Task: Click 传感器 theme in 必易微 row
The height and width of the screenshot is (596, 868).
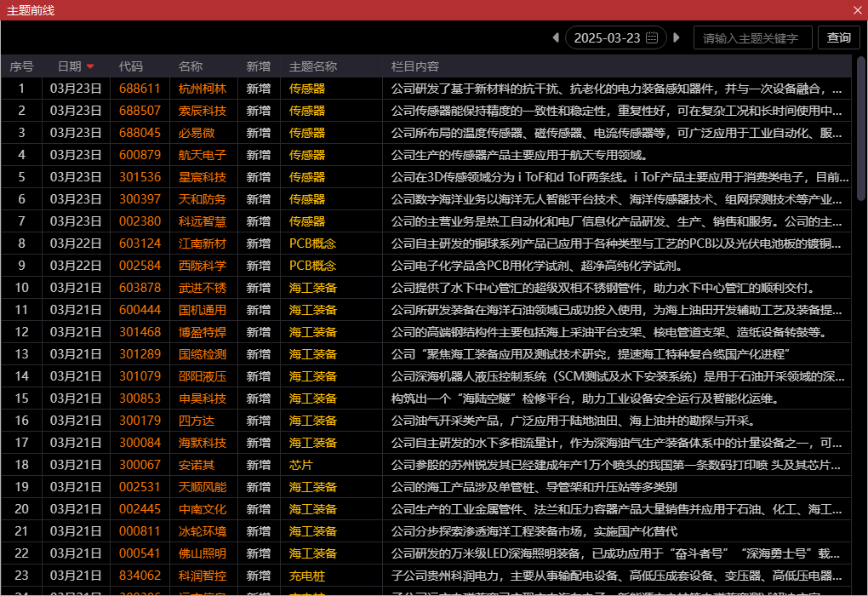Action: 306,133
